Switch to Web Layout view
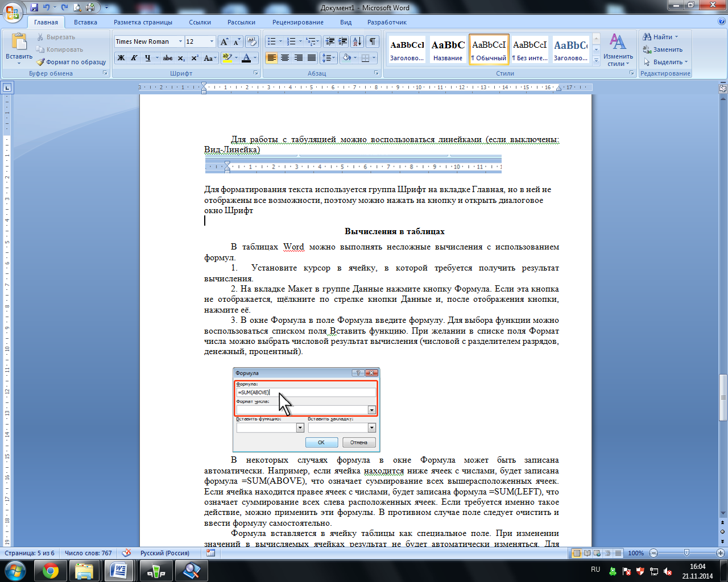Screen dimensions: 728x582 tap(597, 553)
